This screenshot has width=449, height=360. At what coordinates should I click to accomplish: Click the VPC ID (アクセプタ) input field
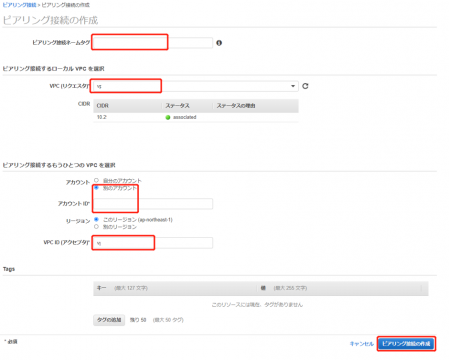[x=153, y=243]
